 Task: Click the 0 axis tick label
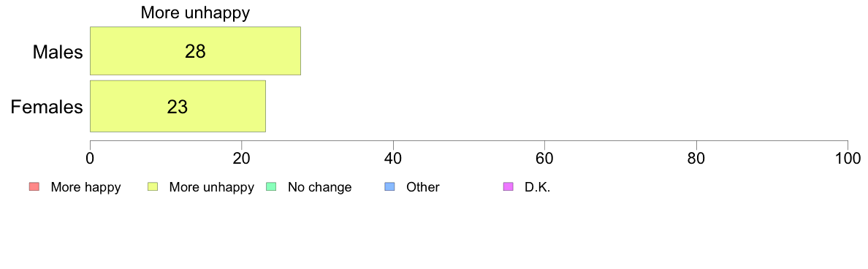point(90,158)
